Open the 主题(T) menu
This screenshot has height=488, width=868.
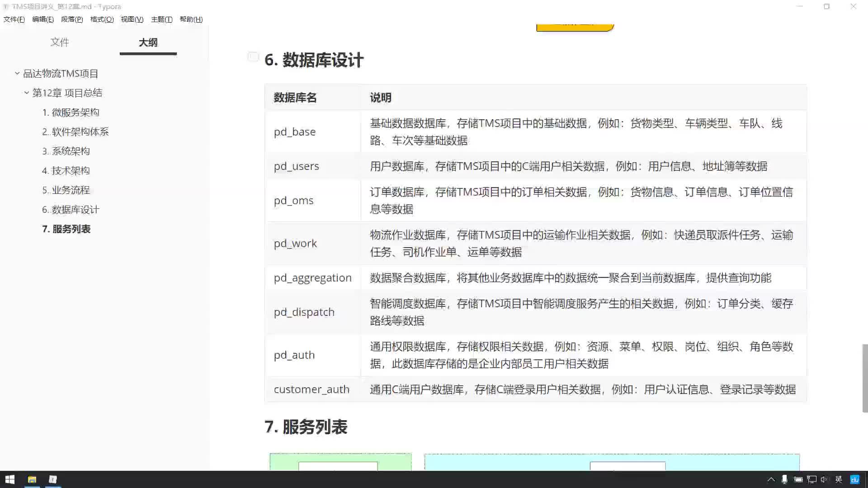(x=161, y=19)
